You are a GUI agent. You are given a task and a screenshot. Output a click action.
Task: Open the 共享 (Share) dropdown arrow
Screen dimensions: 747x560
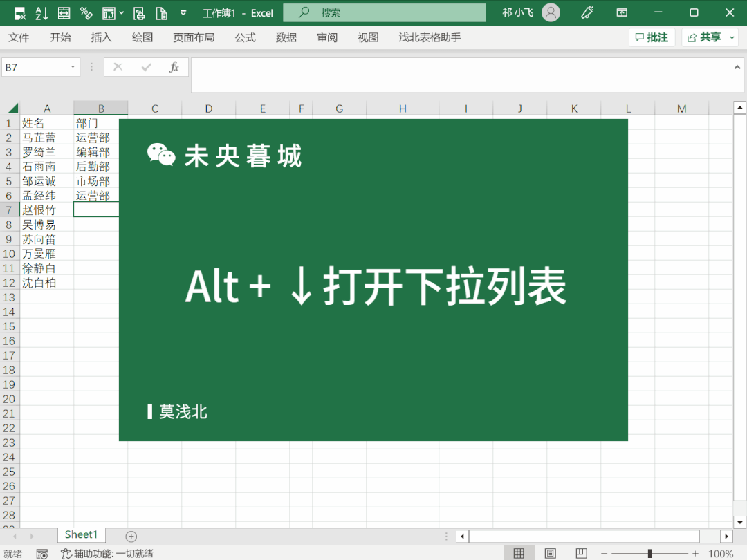pos(733,37)
